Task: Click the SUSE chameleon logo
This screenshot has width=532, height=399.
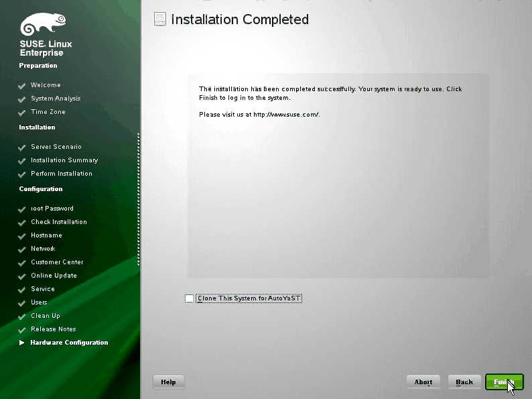Action: 43,23
